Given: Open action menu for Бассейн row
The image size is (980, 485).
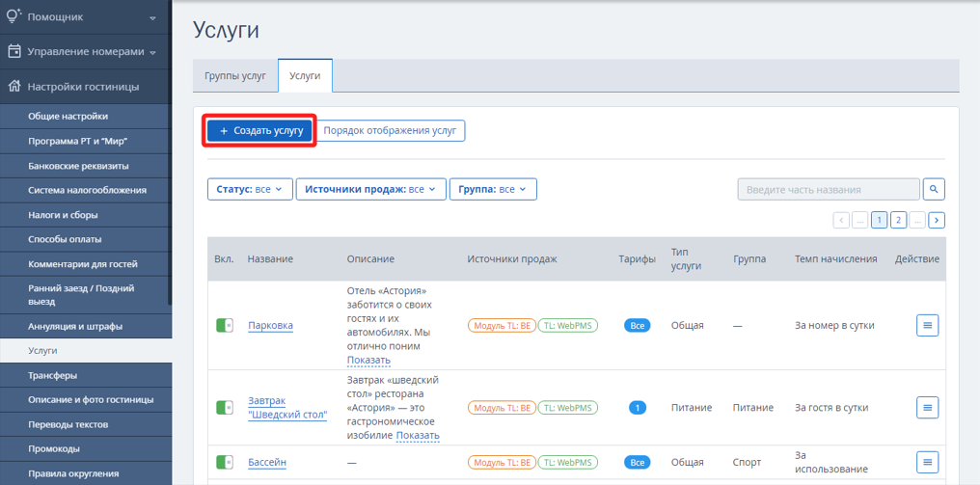Looking at the screenshot, I should coord(928,462).
